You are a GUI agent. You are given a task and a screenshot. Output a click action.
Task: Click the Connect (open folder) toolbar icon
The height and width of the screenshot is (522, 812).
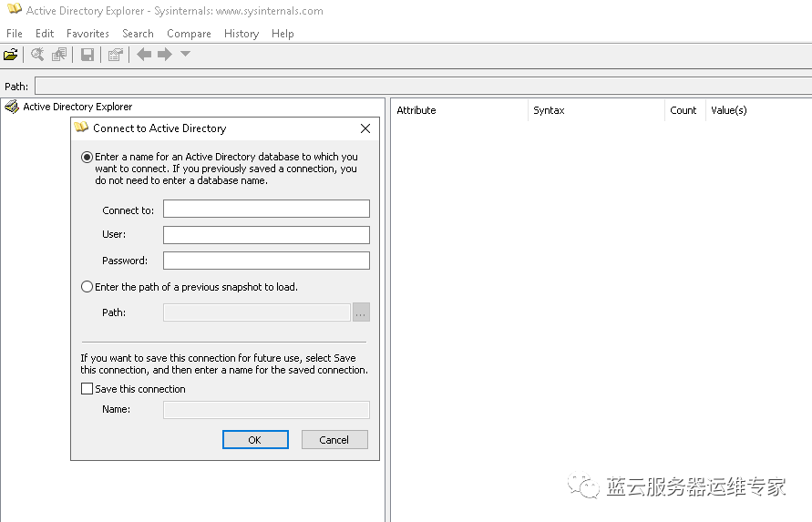coord(11,54)
